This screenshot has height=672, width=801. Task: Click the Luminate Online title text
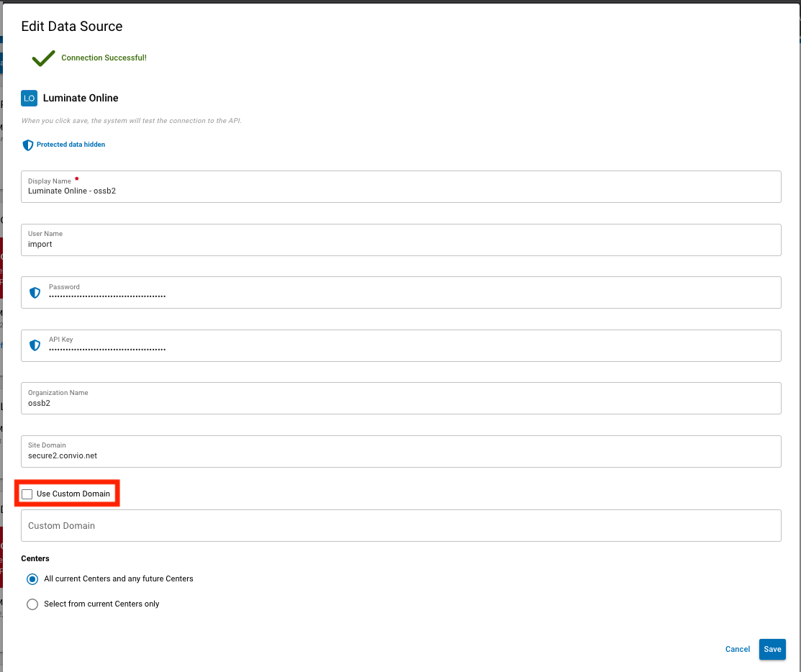point(81,98)
